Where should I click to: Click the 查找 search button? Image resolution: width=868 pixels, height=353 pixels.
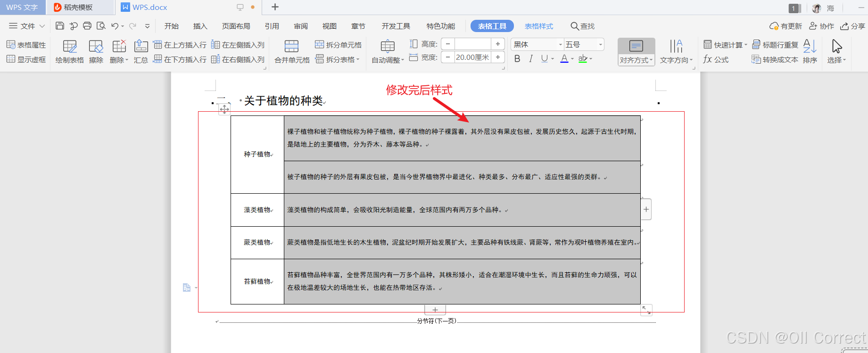[583, 26]
